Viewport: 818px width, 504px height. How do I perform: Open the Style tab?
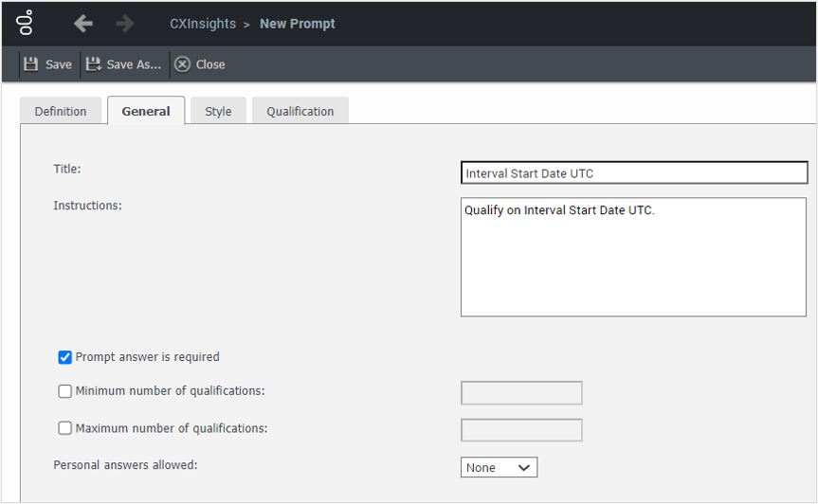pyautogui.click(x=218, y=112)
